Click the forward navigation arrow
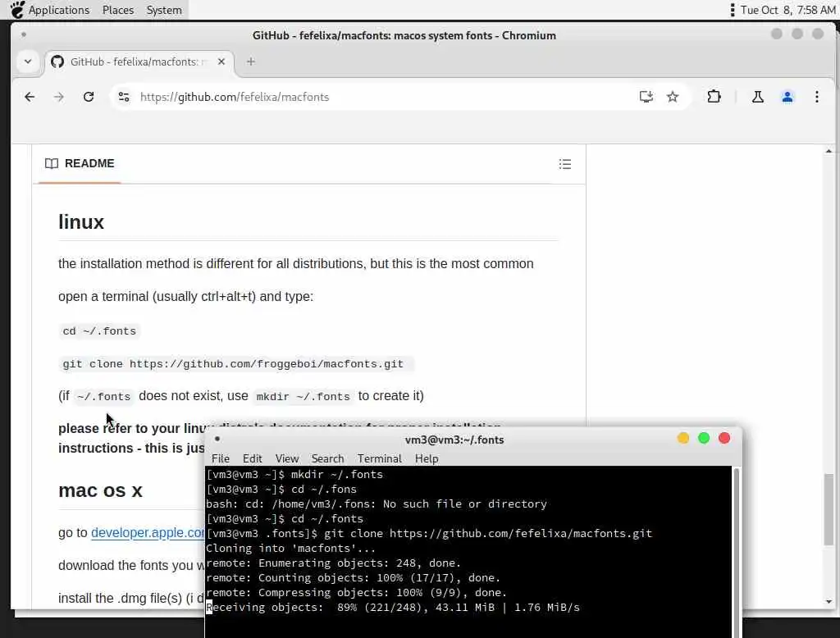Viewport: 840px width, 638px height. tap(59, 97)
